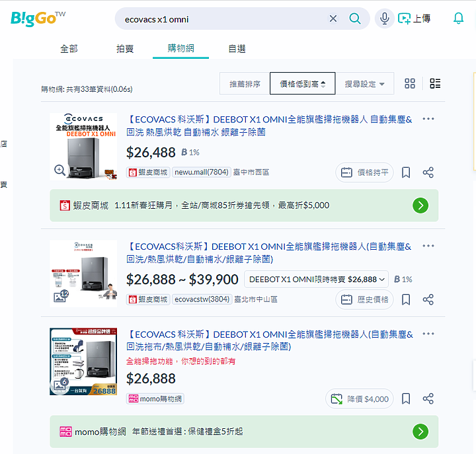Click the location text 臺中市西區
This screenshot has width=476, height=454.
(251, 172)
